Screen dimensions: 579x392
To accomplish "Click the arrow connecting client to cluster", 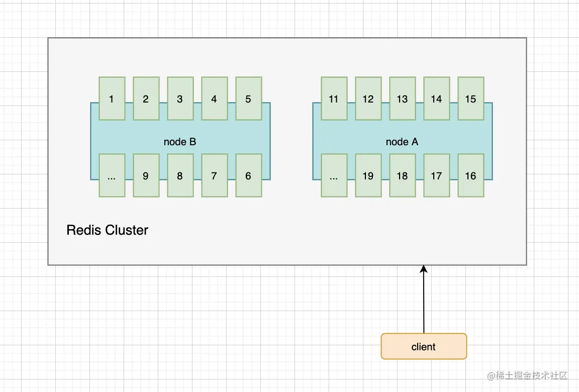I will 424,299.
